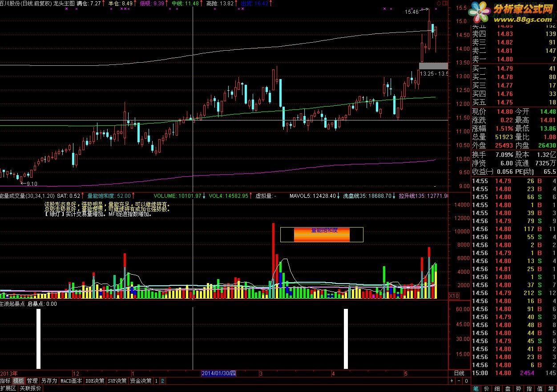Select the 势 tab in the tick panel

(x=519, y=388)
